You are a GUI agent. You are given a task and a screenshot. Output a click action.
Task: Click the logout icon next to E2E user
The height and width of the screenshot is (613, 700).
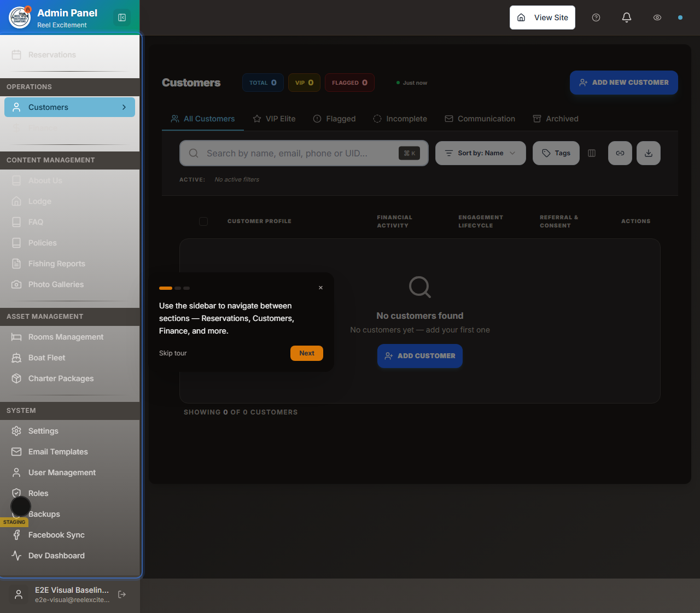click(x=122, y=594)
